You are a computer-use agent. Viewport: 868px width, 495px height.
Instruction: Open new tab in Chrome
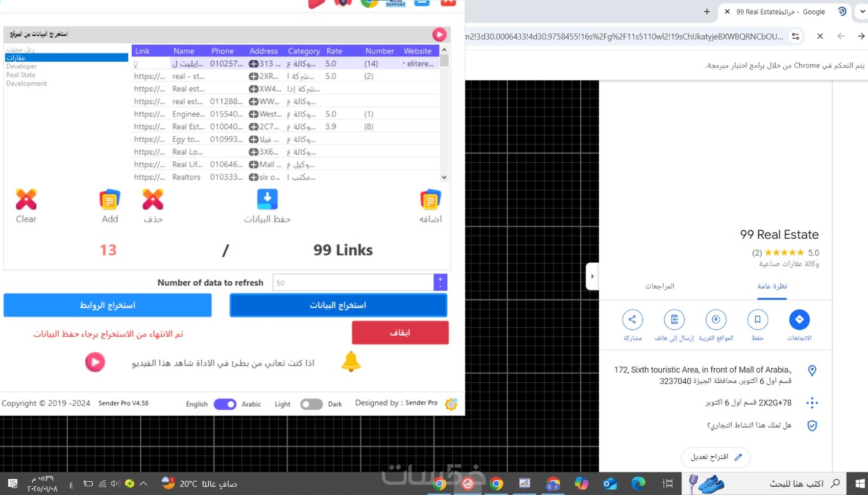[707, 11]
